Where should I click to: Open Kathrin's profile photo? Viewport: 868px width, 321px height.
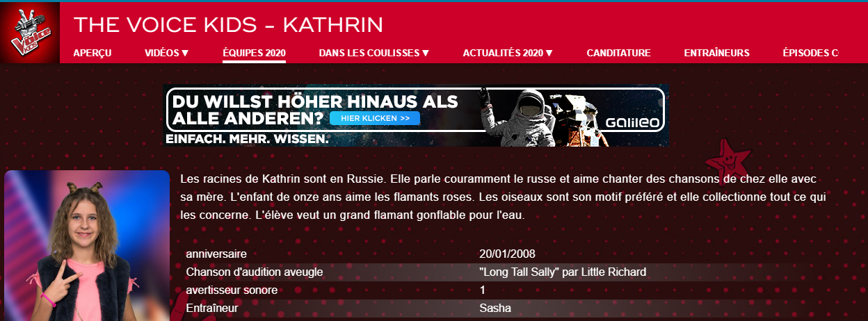click(87, 246)
